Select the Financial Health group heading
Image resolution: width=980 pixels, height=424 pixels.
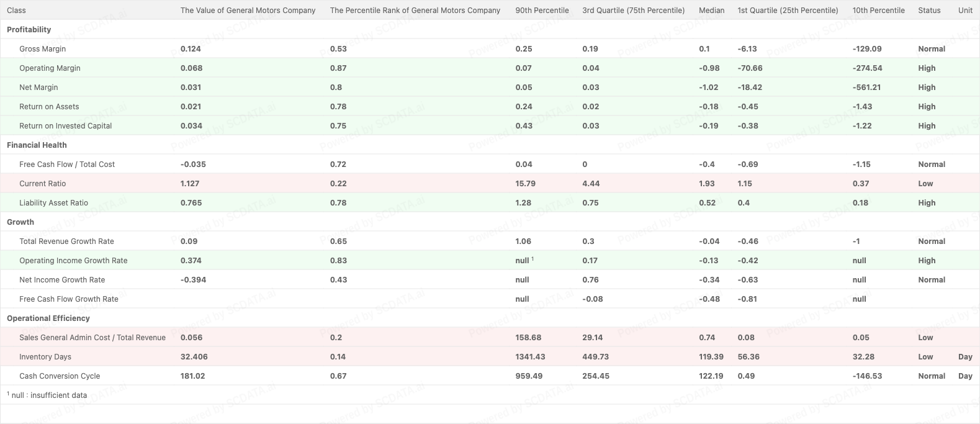coord(37,145)
